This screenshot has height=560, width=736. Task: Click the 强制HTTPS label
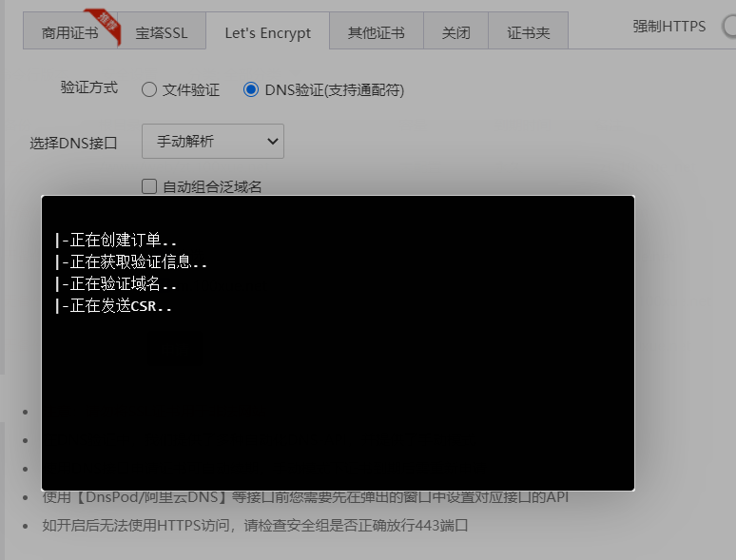click(668, 27)
